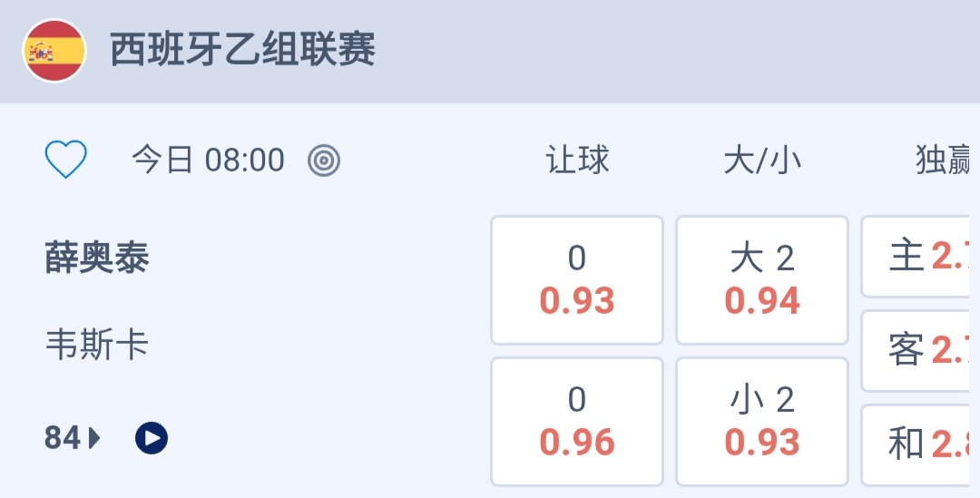Screen dimensions: 980x498
Task: Favorite the match with the heart icon
Action: (x=66, y=161)
